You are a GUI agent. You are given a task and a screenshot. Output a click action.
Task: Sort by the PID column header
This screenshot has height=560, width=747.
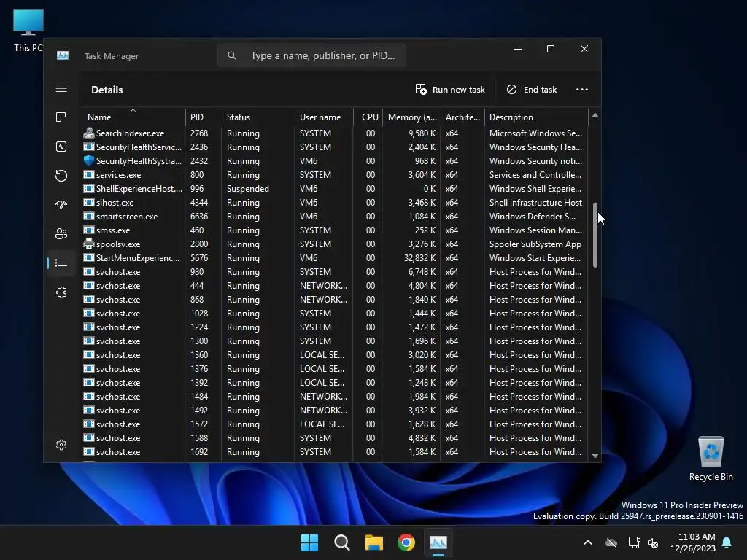[204, 117]
